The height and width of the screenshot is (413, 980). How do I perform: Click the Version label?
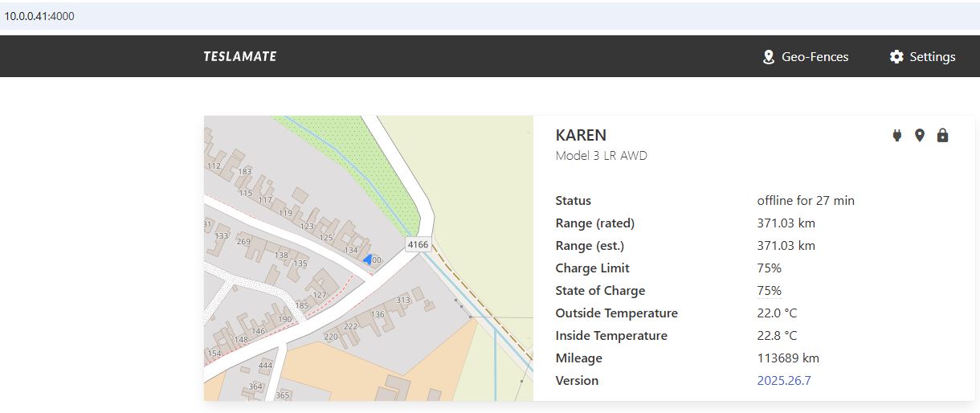577,381
